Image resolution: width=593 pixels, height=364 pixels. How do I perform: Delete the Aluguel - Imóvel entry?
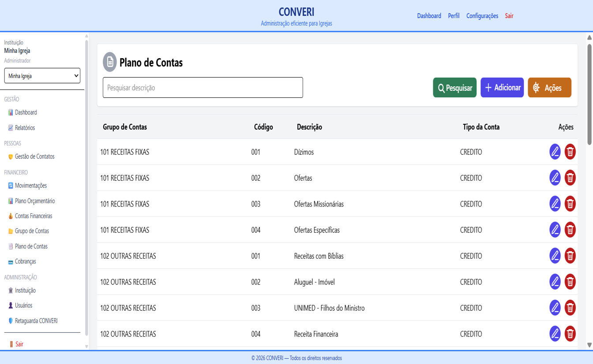tap(570, 282)
